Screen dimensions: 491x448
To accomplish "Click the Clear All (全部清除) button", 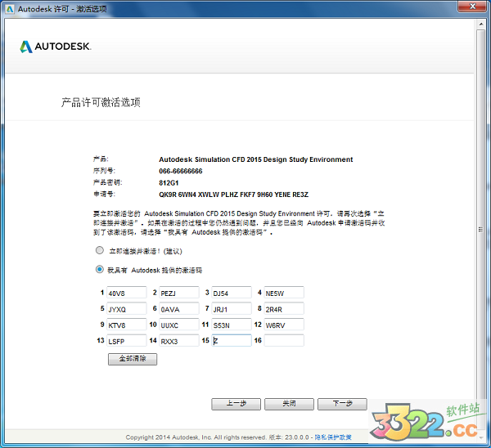I will pos(133,359).
